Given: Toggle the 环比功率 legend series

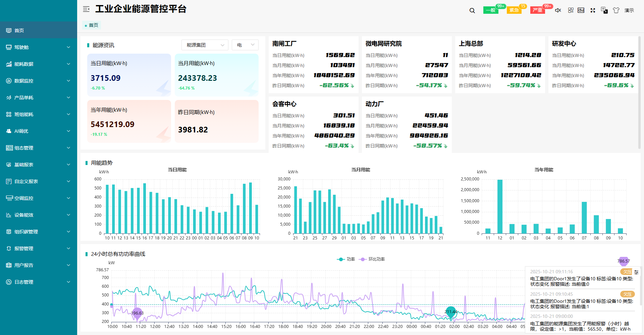Looking at the screenshot, I should coord(372,259).
